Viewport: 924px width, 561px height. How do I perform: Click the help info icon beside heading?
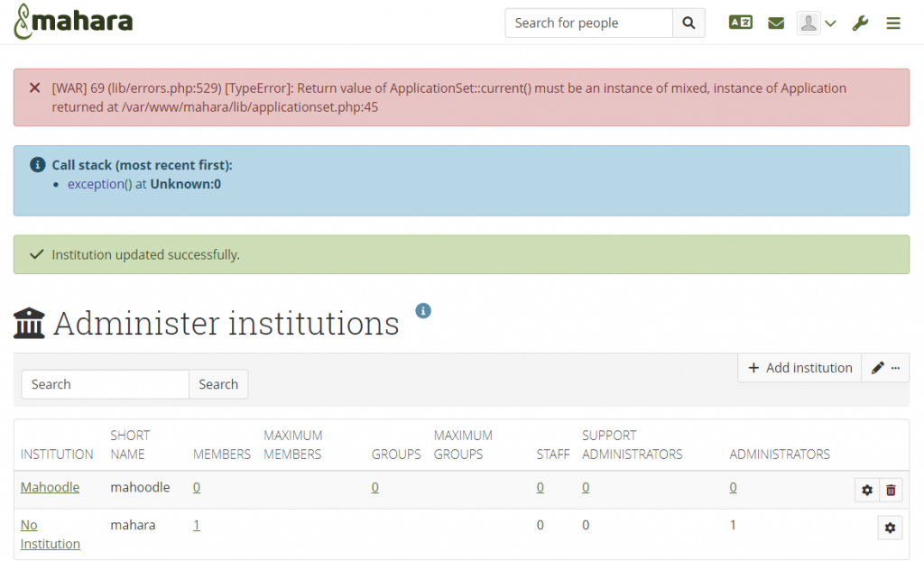click(423, 311)
